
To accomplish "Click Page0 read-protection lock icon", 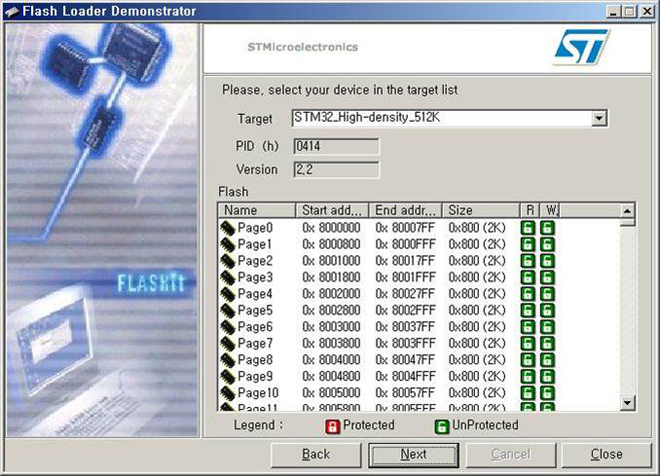I will tap(528, 228).
